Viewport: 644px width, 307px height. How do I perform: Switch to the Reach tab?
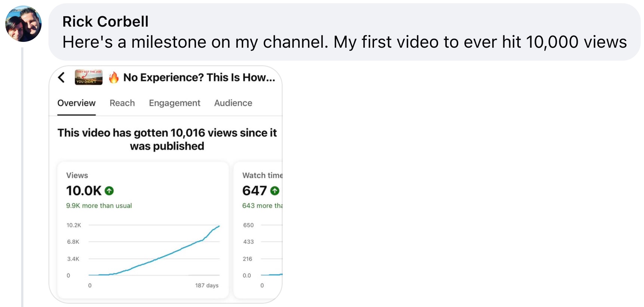(122, 103)
